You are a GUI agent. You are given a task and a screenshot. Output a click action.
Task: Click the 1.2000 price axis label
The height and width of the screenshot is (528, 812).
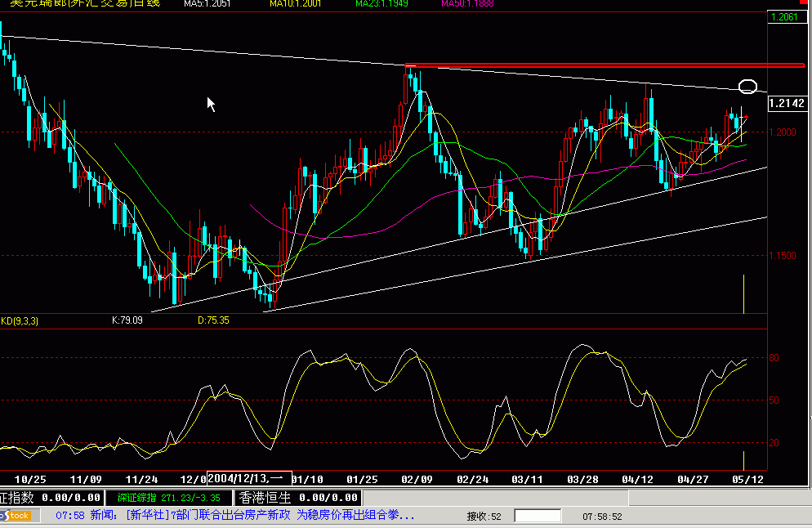[x=783, y=132]
